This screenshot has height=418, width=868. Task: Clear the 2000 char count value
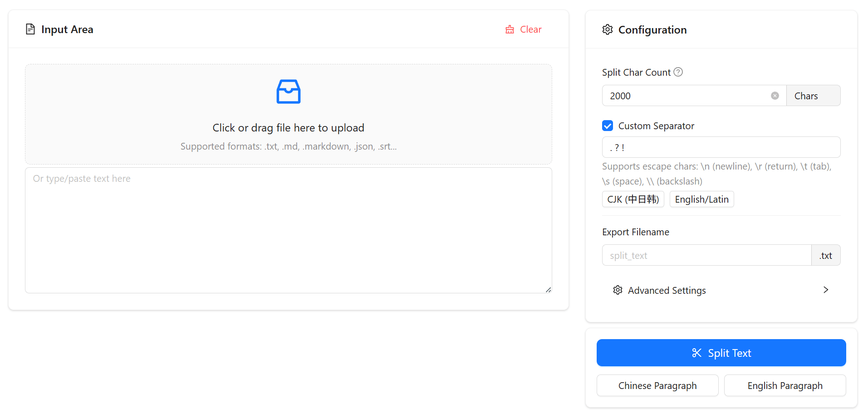775,96
